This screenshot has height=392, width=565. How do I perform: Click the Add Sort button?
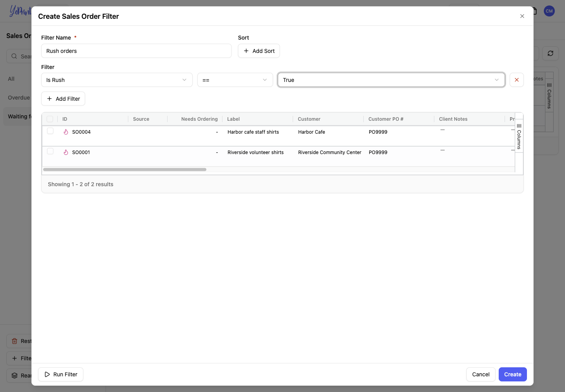pos(259,51)
